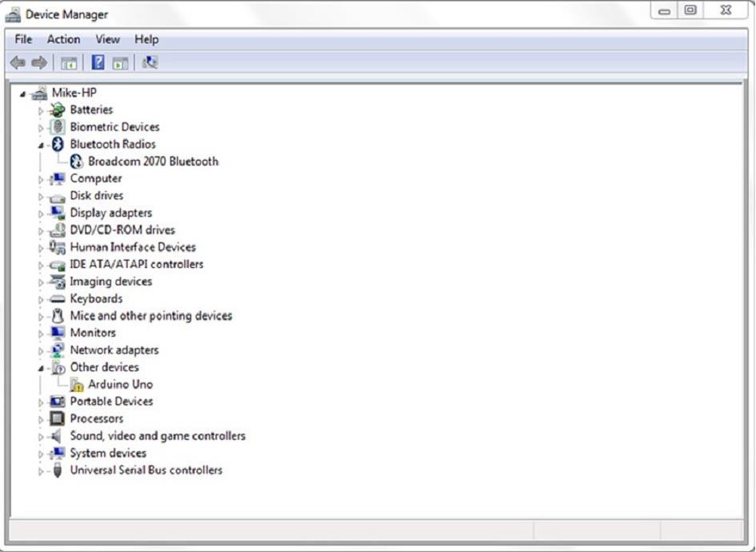Image resolution: width=756 pixels, height=552 pixels.
Task: Click the Mike-HP computer root icon
Action: point(39,93)
